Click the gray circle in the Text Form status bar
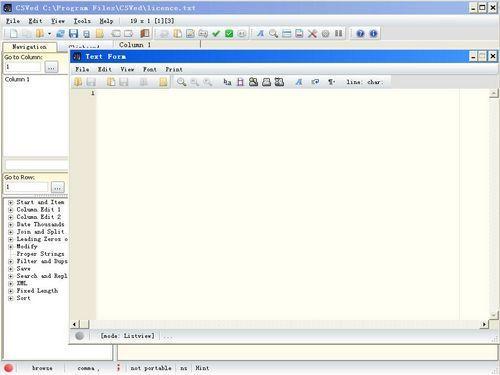 79,336
